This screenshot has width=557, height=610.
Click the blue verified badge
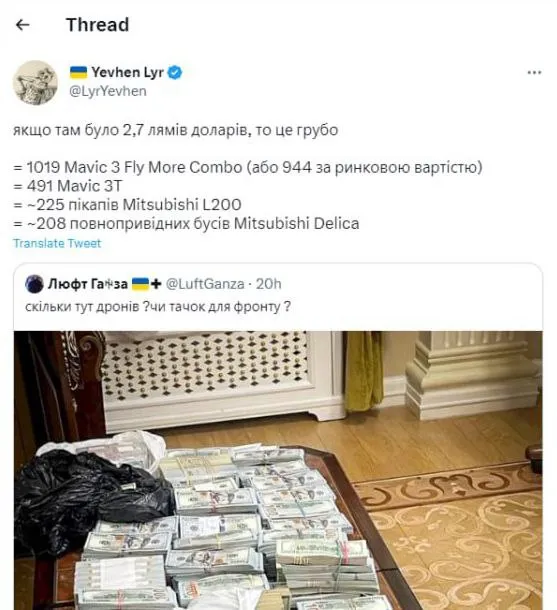click(x=175, y=72)
